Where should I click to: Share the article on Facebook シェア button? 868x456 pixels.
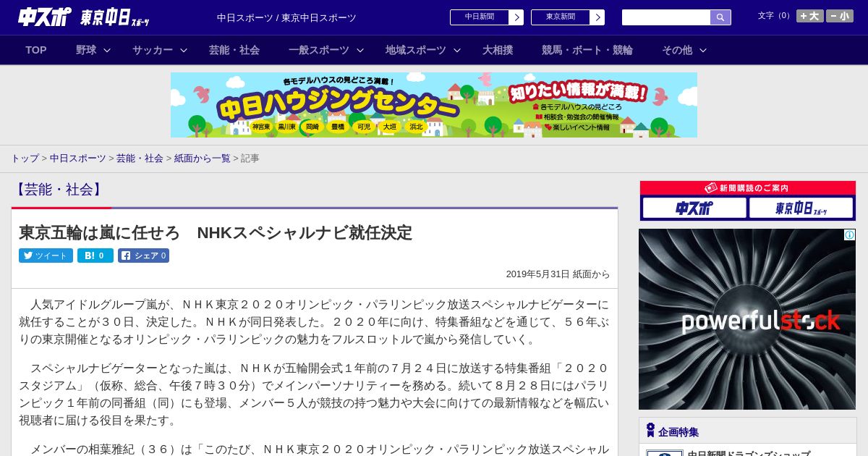[144, 256]
